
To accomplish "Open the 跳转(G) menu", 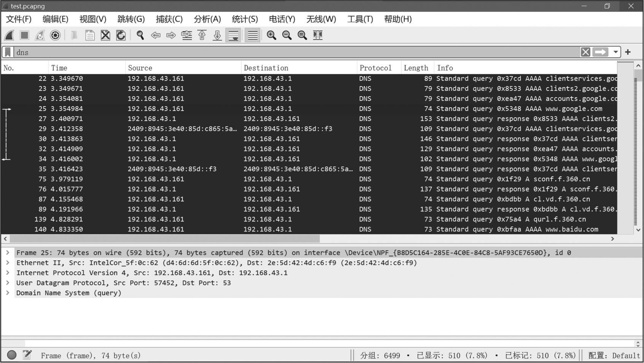I will coord(131,19).
